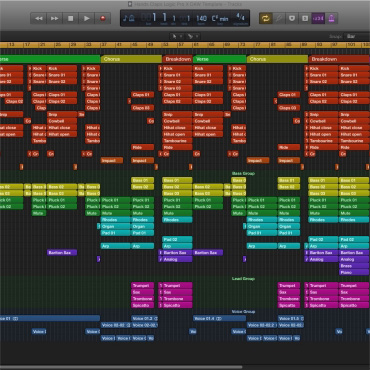Toggle the Replace mode button beside Cycle

click(279, 18)
